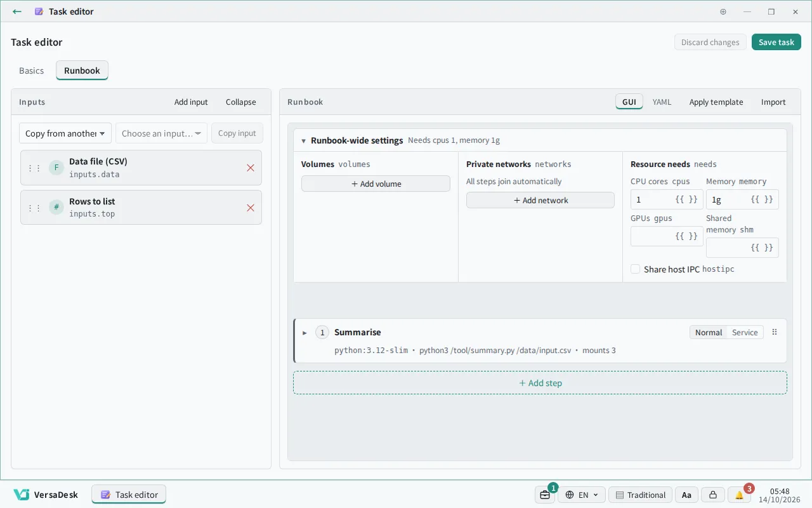Collapse the Inputs panel
The image size is (812, 508).
tap(241, 102)
